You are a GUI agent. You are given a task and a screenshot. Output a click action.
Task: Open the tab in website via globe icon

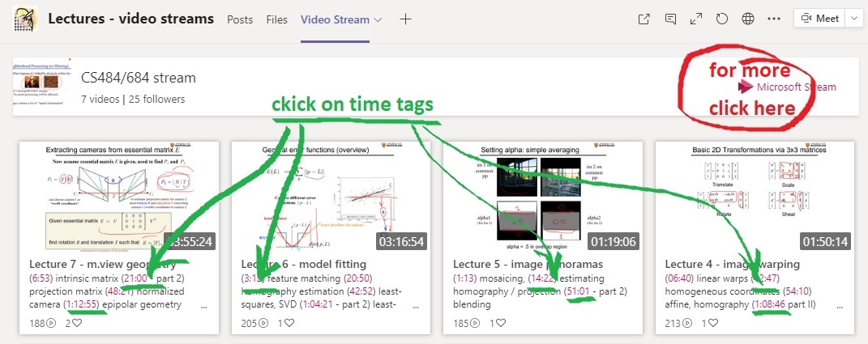click(x=747, y=19)
